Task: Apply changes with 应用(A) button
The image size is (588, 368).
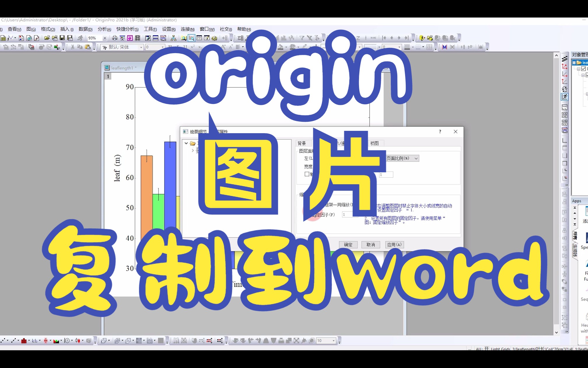Action: [393, 245]
